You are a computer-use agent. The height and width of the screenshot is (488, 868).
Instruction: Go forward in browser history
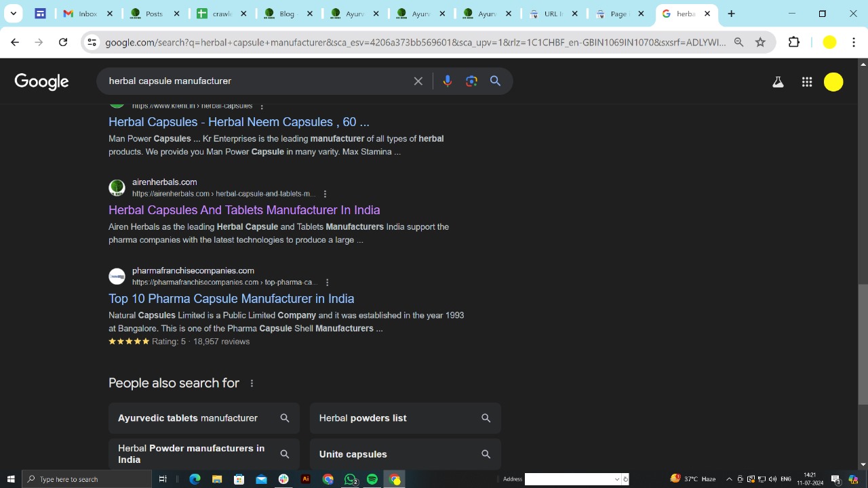(x=39, y=42)
